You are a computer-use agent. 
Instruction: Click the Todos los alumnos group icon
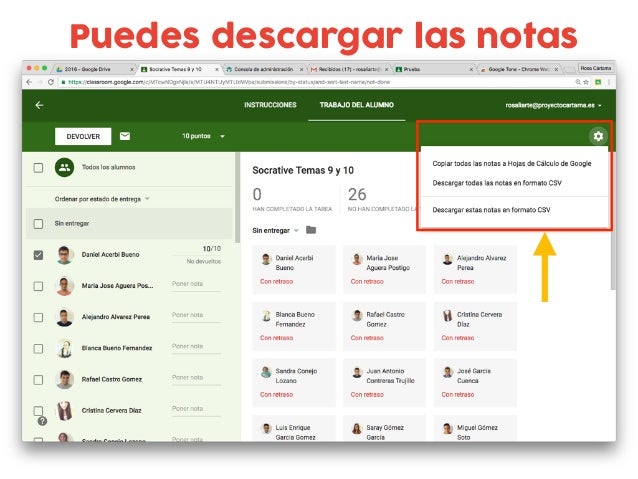(x=64, y=167)
